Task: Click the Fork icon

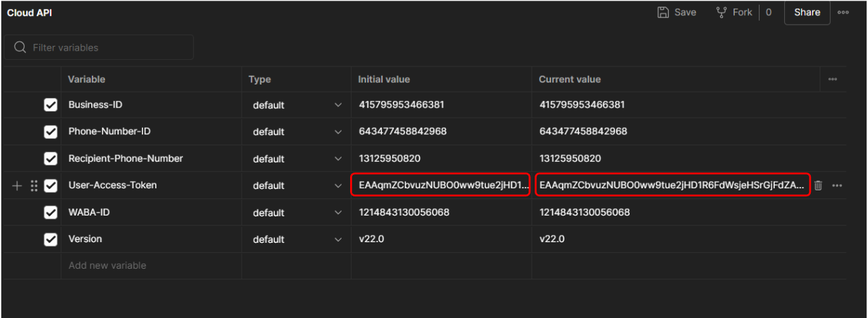Action: (721, 13)
